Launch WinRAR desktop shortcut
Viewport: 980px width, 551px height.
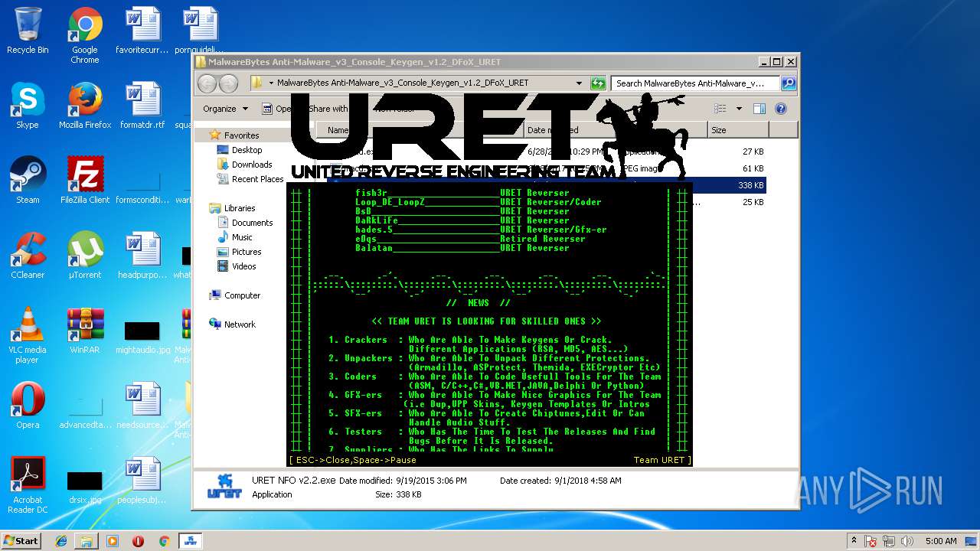(x=85, y=331)
